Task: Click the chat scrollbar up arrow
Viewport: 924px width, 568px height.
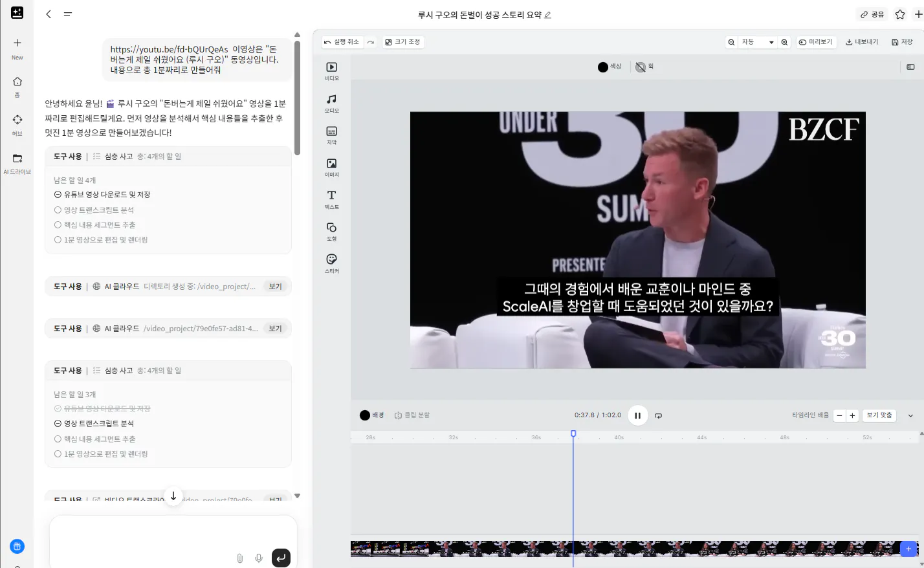Action: click(x=297, y=35)
